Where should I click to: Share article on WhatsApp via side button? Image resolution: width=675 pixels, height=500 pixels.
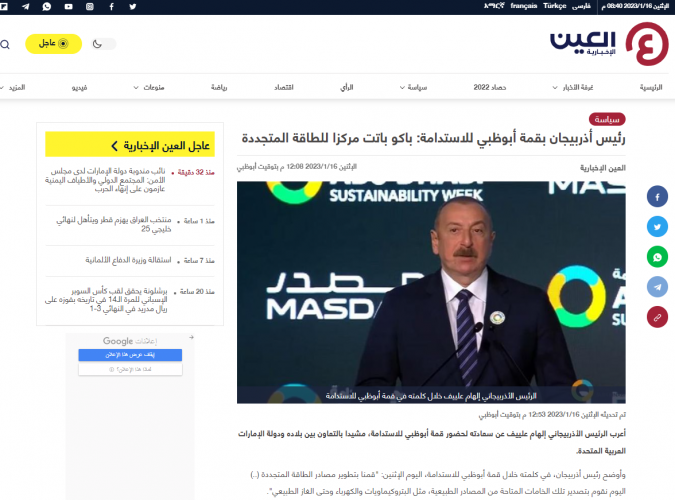656,256
